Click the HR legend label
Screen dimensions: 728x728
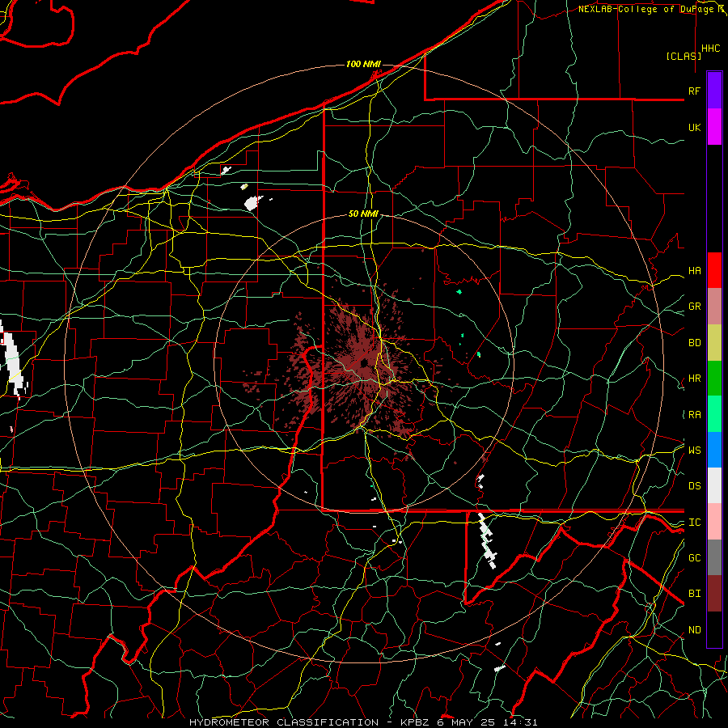click(x=694, y=379)
